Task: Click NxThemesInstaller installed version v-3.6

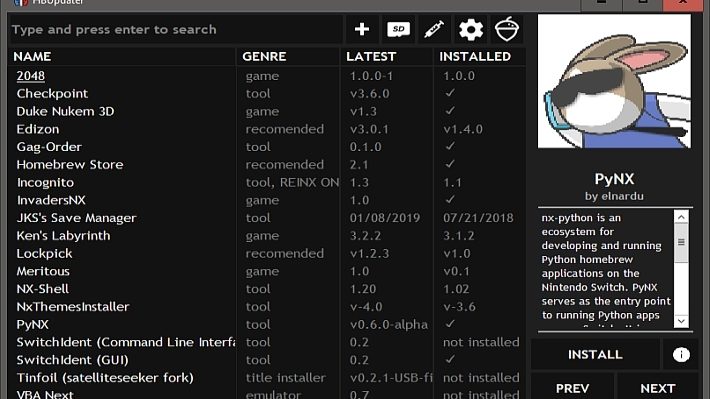Action: pyautogui.click(x=459, y=307)
